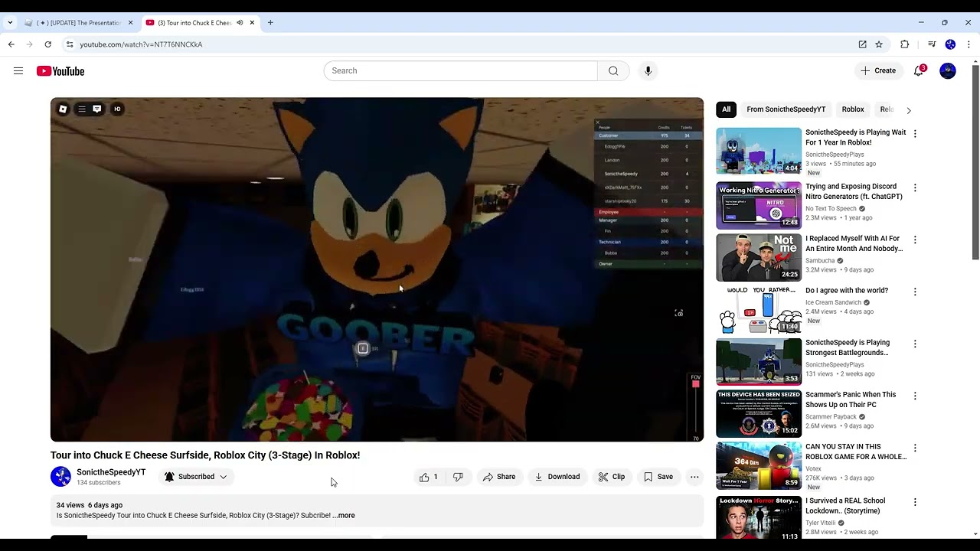Show more filter chips with arrow
The height and width of the screenshot is (551, 980).
pyautogui.click(x=909, y=110)
